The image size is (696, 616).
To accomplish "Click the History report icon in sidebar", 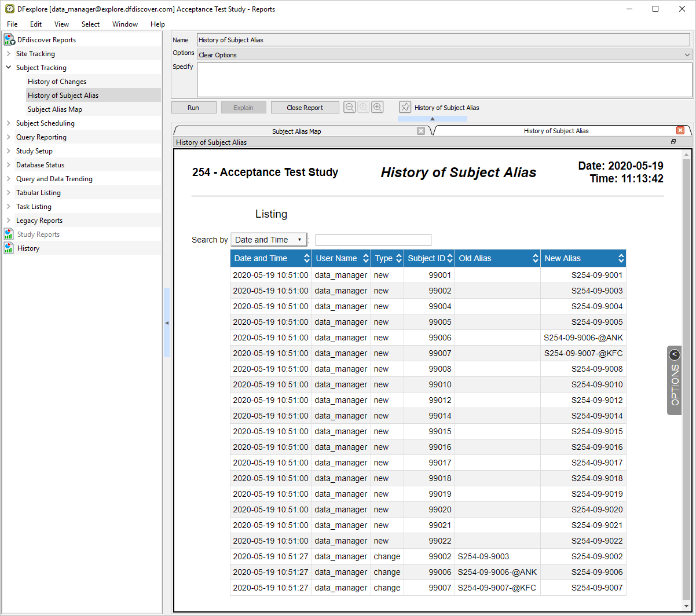I will [x=9, y=248].
